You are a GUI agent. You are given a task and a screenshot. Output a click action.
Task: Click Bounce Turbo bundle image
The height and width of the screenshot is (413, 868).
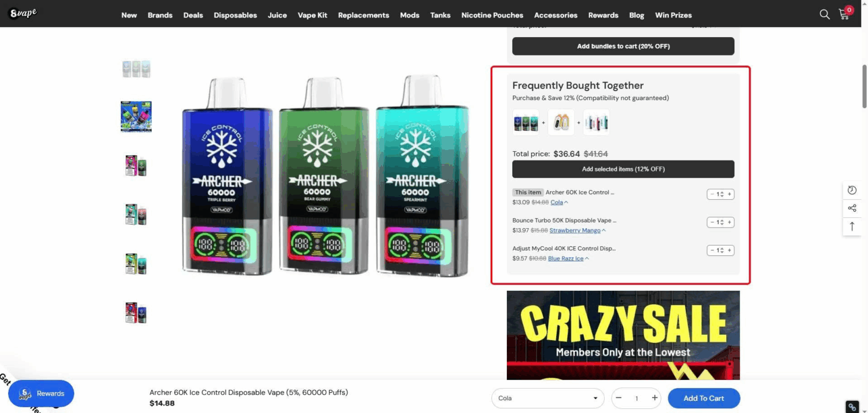pos(561,123)
